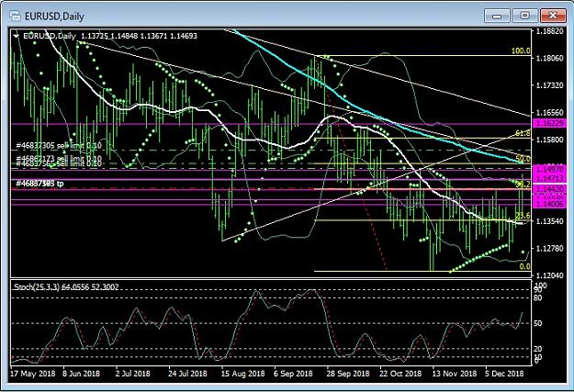Click the 1.17320 price on the scale
The image size is (574, 392).
click(x=550, y=85)
